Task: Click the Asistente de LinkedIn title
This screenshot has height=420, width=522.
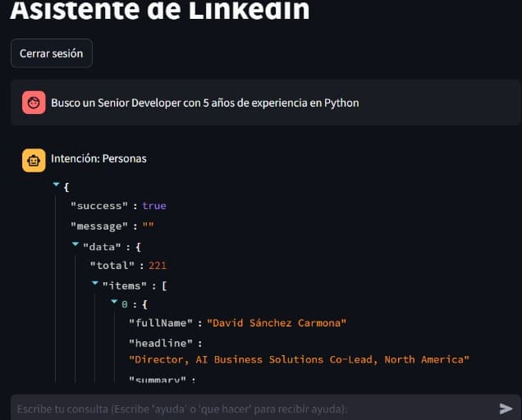Action: click(160, 10)
